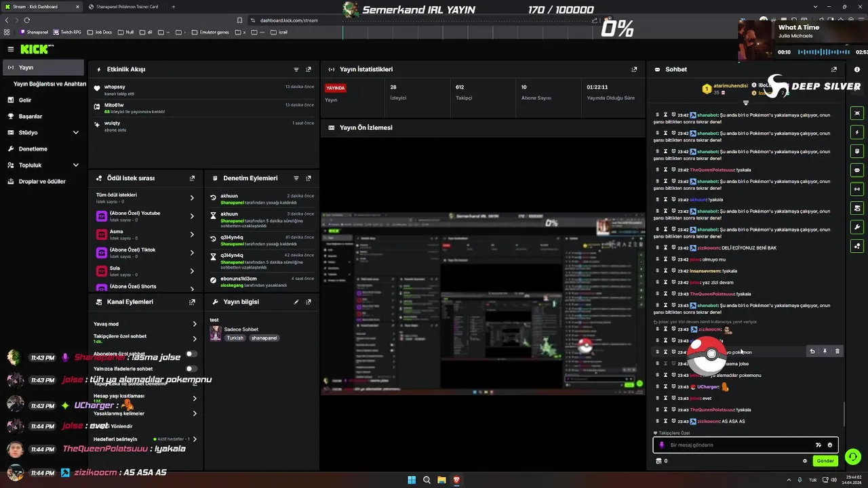868x488 pixels.
Task: Open the Job Docs bookmark folder
Action: 100,32
